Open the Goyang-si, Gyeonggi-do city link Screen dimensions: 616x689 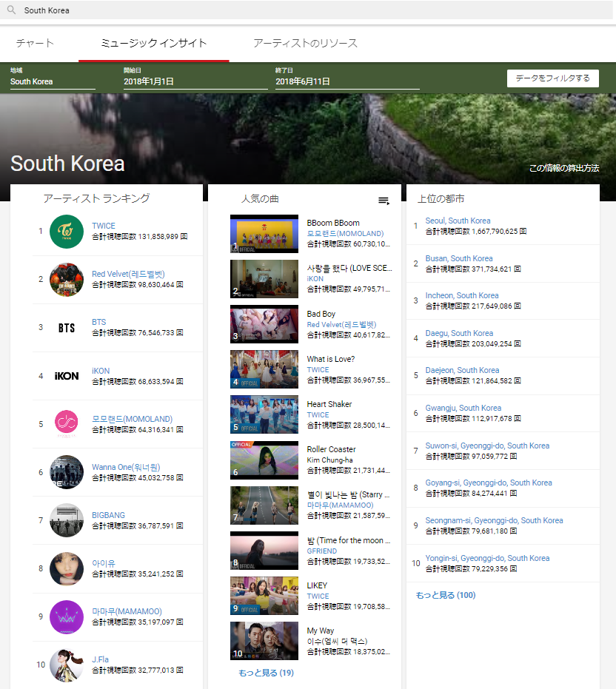pos(489,483)
